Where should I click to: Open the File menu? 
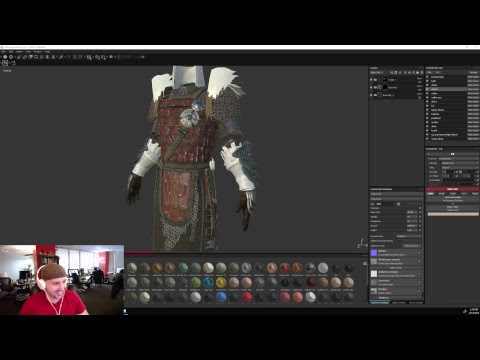tap(3, 52)
